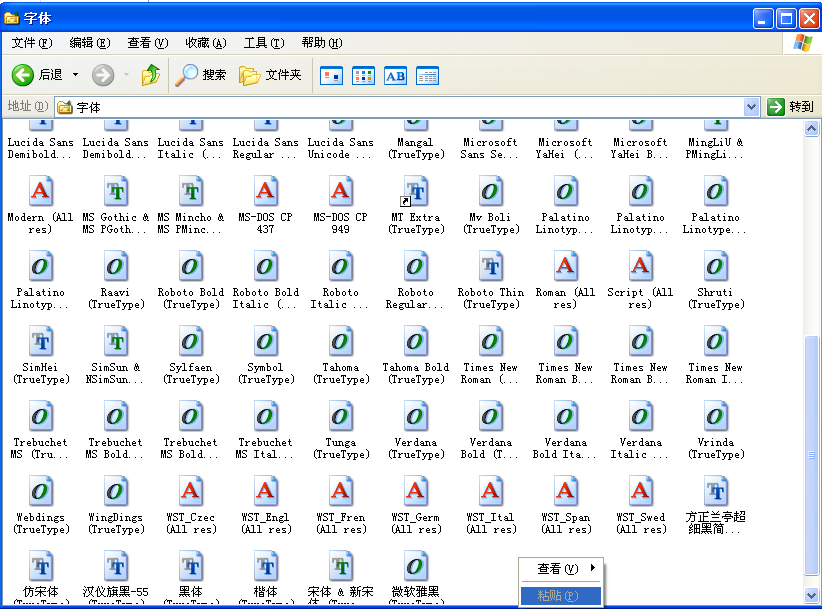Expand the address bar dropdown

click(x=751, y=107)
